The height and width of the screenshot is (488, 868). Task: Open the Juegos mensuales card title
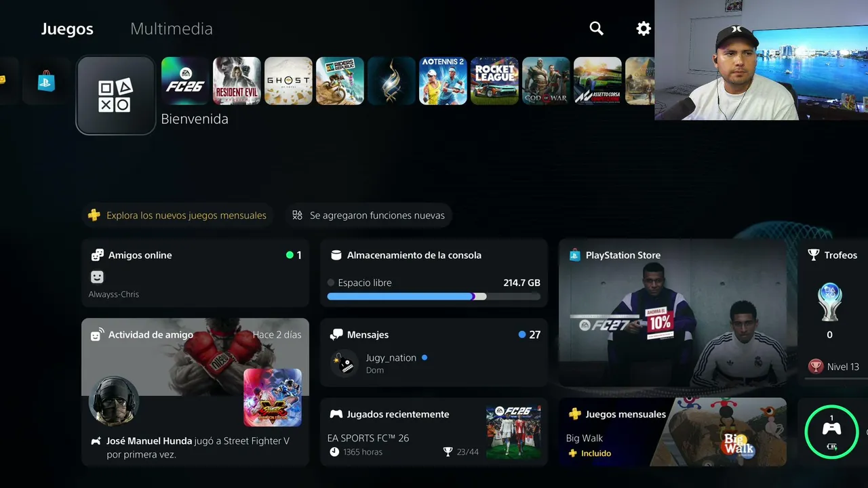coord(626,414)
